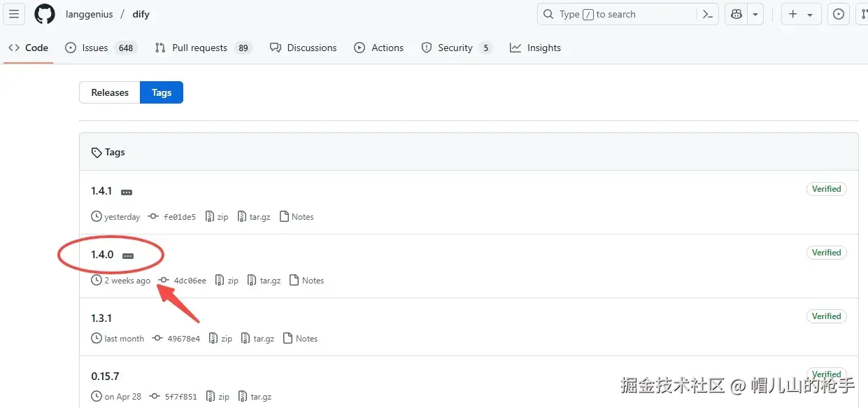Open the dify repository link
This screenshot has width=868, height=408.
coord(141,14)
